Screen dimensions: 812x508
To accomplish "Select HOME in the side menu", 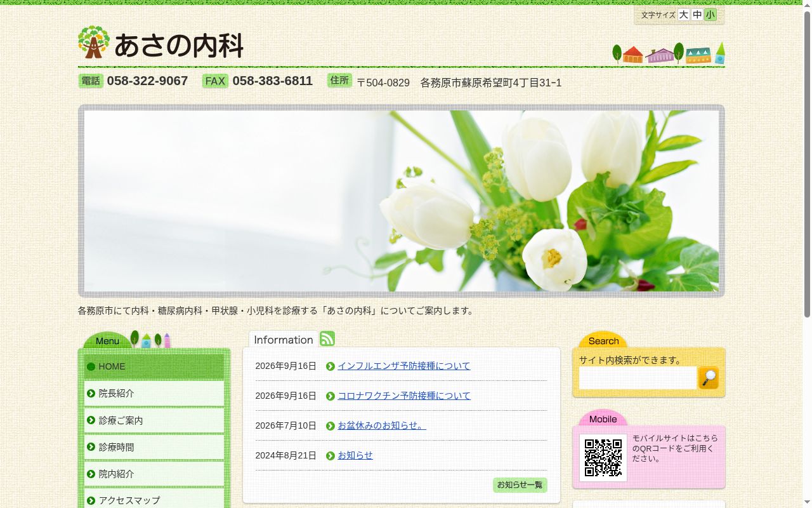I will 154,366.
